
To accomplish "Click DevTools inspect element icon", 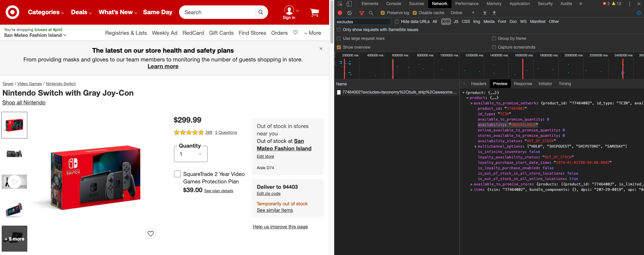I will pos(340,4).
